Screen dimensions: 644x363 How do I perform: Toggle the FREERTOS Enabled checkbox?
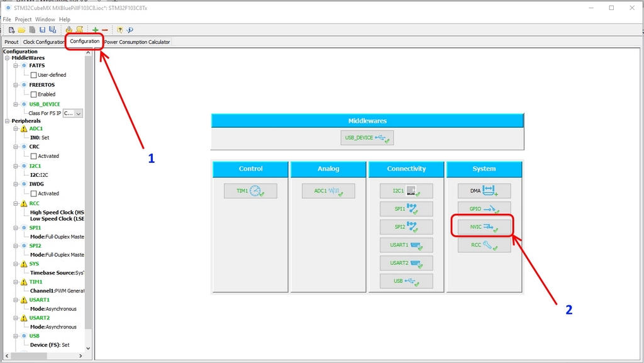[x=34, y=94]
